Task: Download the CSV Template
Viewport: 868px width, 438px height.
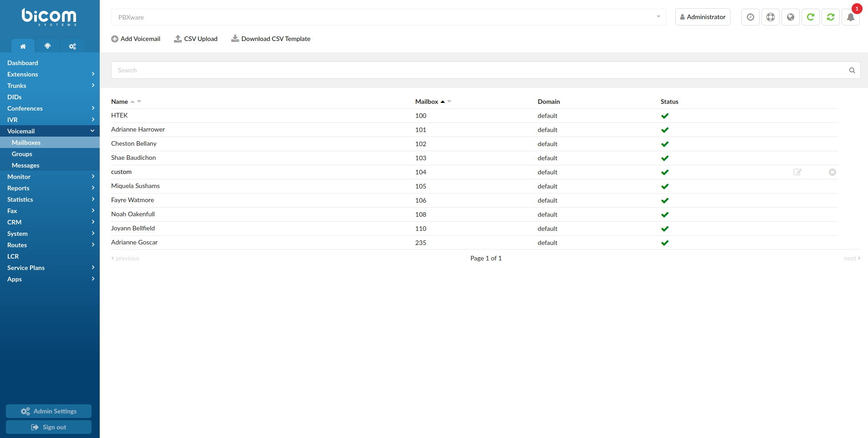Action: pyautogui.click(x=271, y=39)
